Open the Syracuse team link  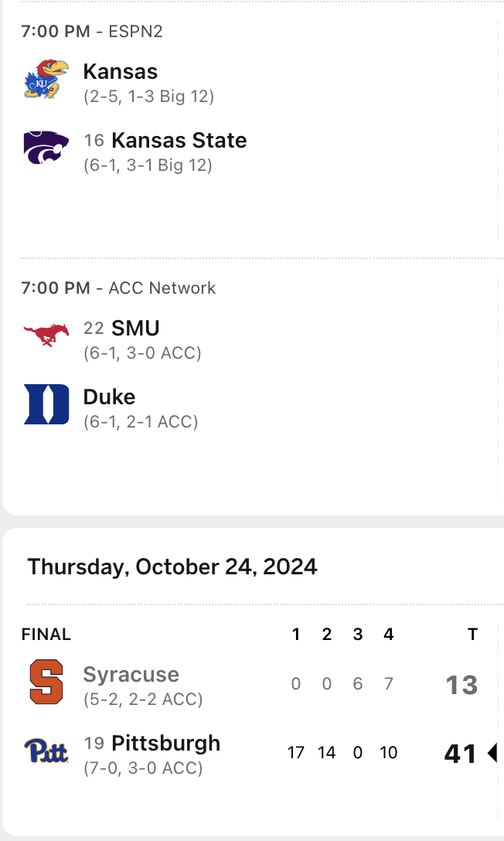click(x=131, y=674)
